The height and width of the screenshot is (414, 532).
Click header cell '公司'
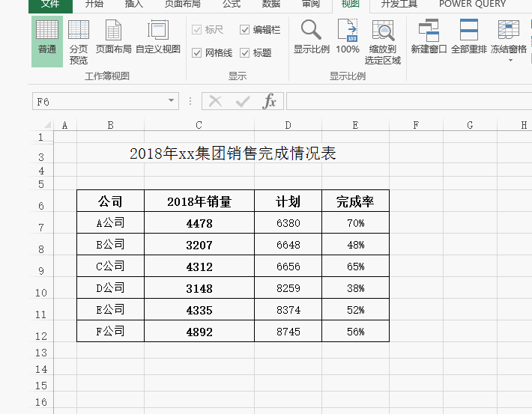pos(111,201)
